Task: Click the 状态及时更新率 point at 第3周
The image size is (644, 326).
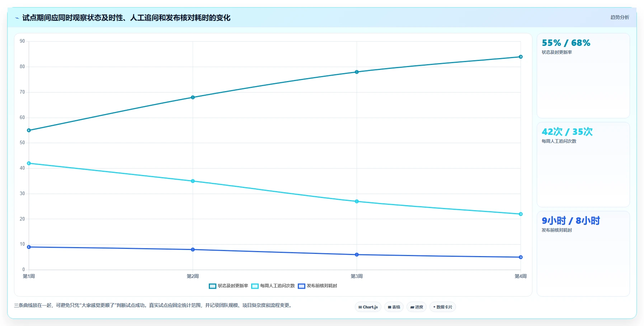Action: pyautogui.click(x=357, y=72)
